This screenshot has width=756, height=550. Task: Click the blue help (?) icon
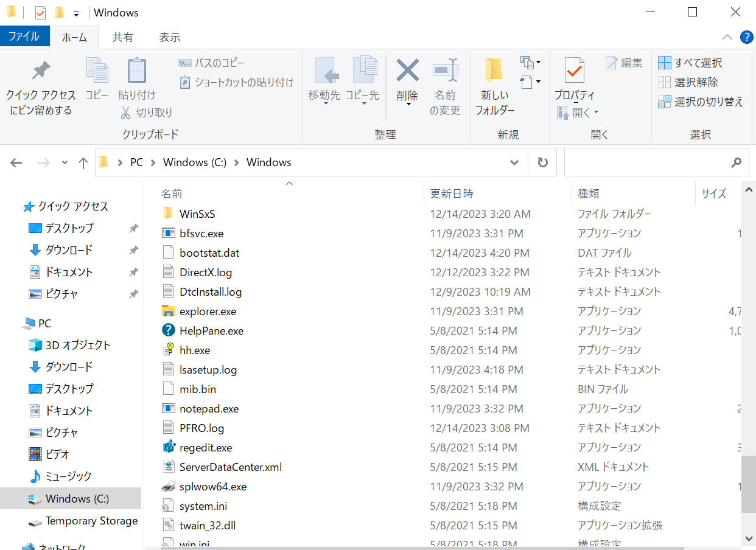[747, 37]
